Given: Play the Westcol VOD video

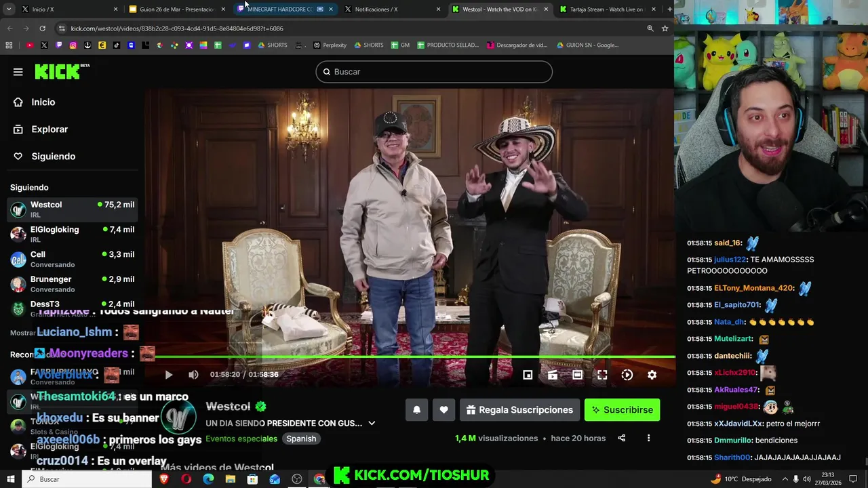Looking at the screenshot, I should (x=169, y=375).
